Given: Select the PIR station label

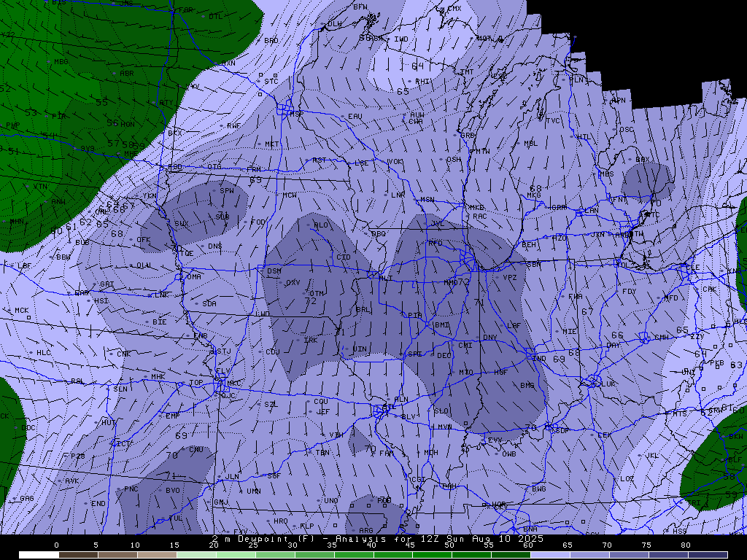Looking at the screenshot, I should click(x=58, y=116).
